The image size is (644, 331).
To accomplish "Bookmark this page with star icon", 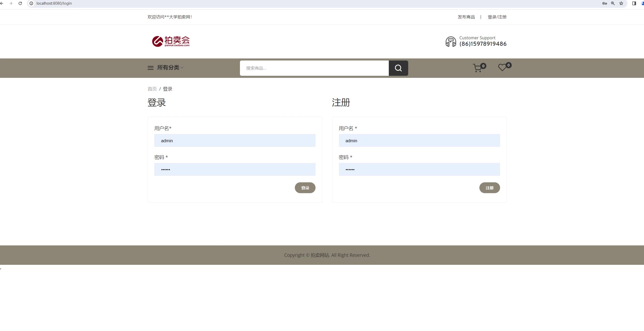I will coord(621,3).
